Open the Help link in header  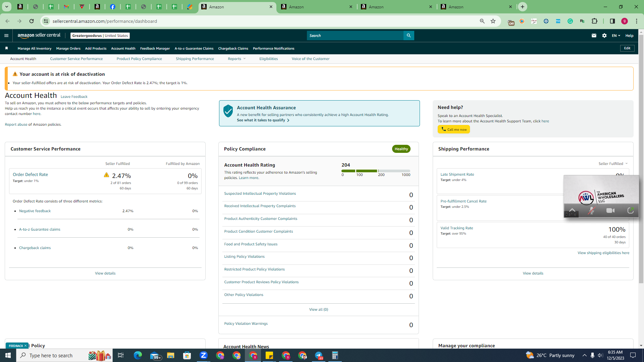tap(629, 36)
